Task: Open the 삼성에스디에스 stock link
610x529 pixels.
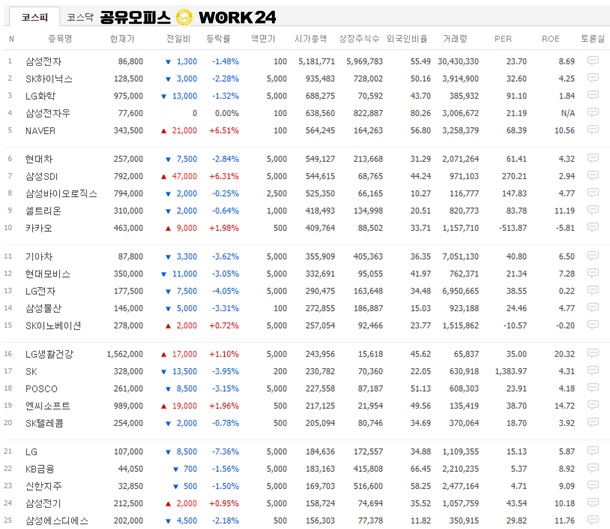Action: tap(57, 521)
